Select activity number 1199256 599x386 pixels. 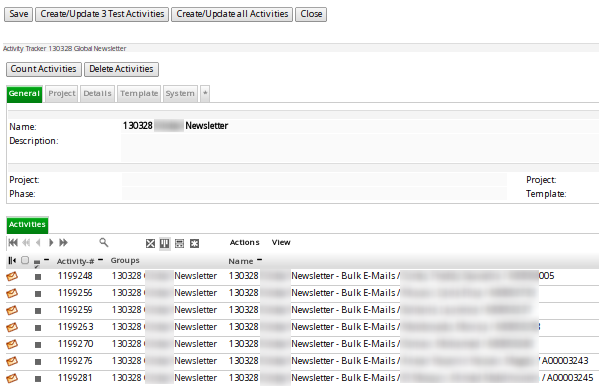coord(75,293)
